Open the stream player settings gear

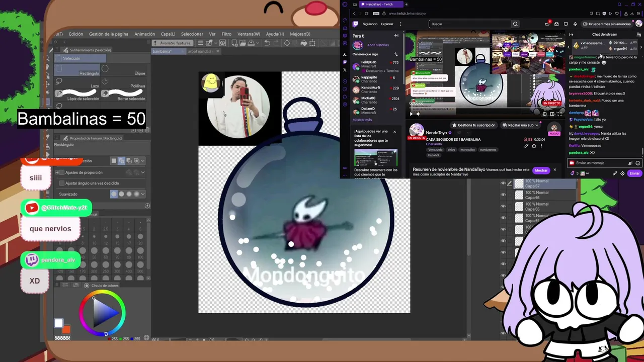click(544, 114)
